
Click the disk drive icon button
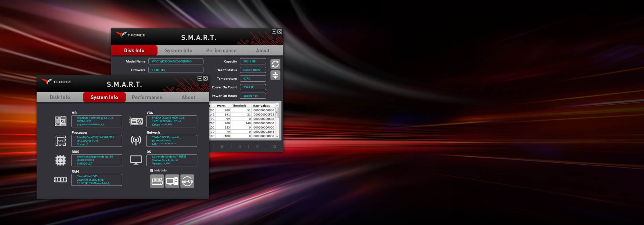point(157,181)
